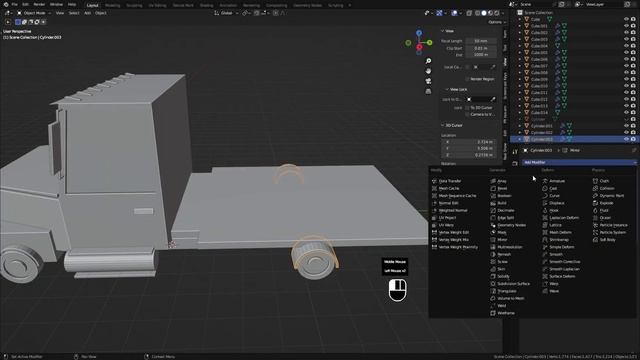This screenshot has height=360, width=640.
Task: Click the Fluid modifier icon
Action: tap(595, 210)
